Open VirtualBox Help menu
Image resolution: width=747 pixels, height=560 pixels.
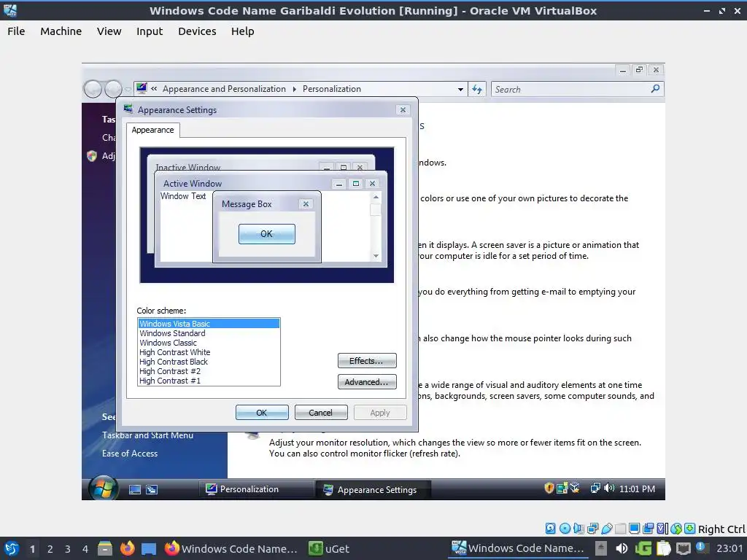point(242,31)
